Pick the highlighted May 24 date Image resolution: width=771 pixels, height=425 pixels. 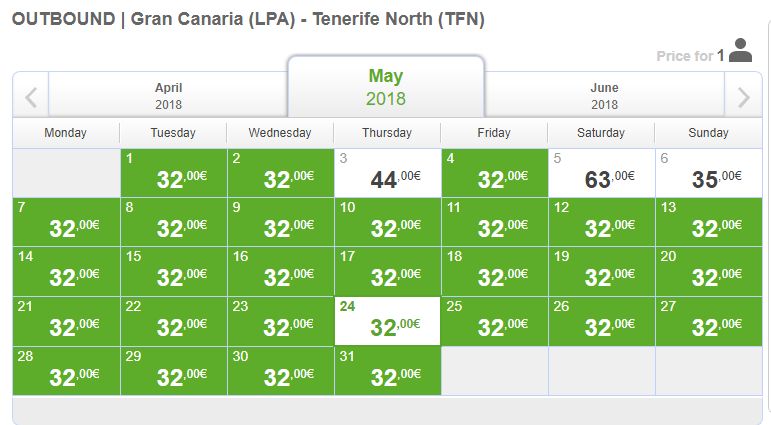[x=387, y=321]
